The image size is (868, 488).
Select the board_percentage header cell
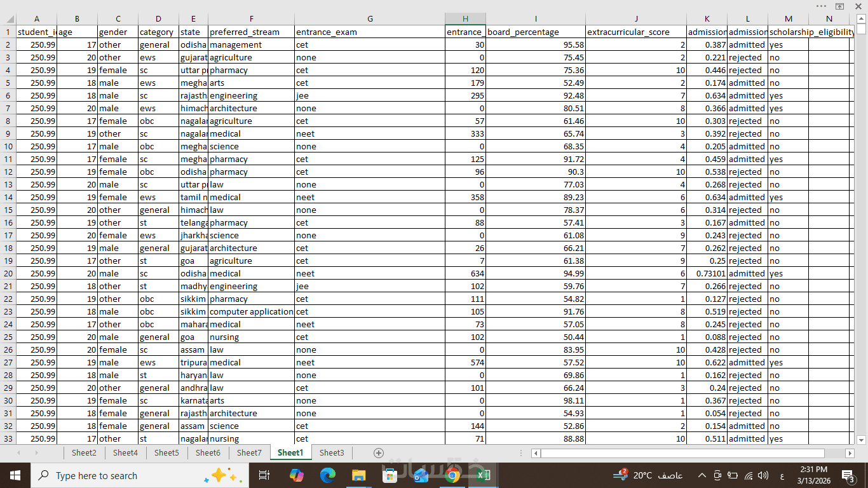tap(536, 32)
